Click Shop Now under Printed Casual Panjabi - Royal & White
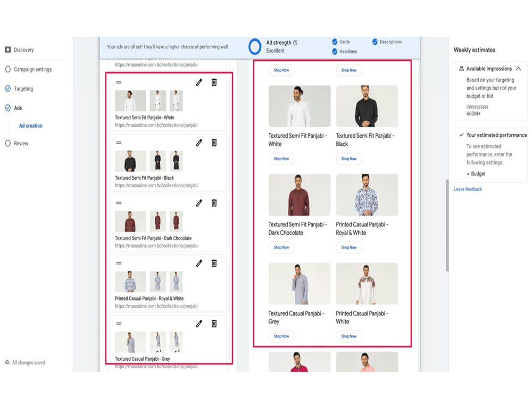The height and width of the screenshot is (399, 532). point(349,247)
